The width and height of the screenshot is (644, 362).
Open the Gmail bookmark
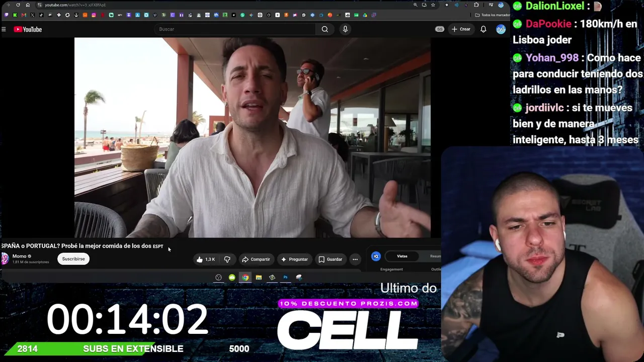point(24,15)
